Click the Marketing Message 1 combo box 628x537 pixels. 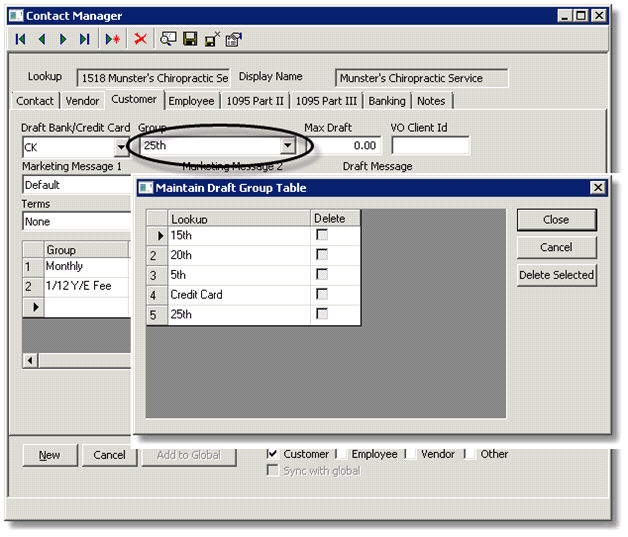pos(77,185)
